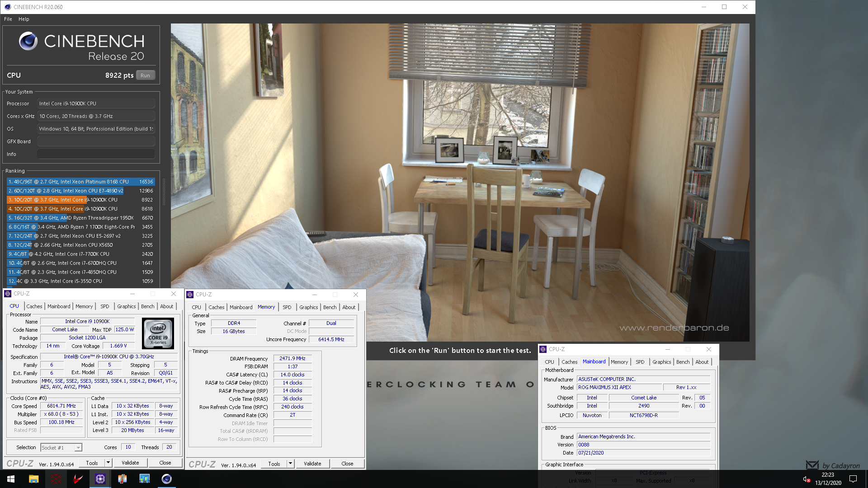Screen dimensions: 868x488
Task: Open the bar-chart monitoring app on the taskbar
Action: (145, 479)
